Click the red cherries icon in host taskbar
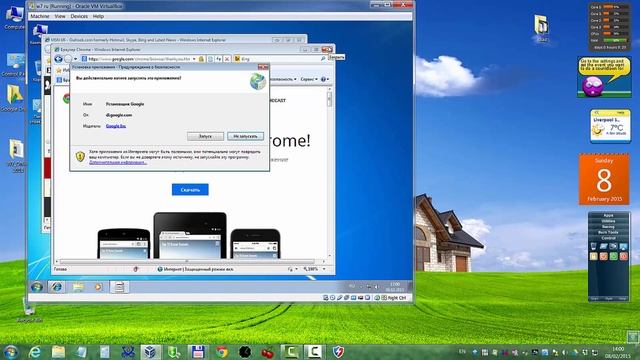The image size is (640, 360). 268,352
